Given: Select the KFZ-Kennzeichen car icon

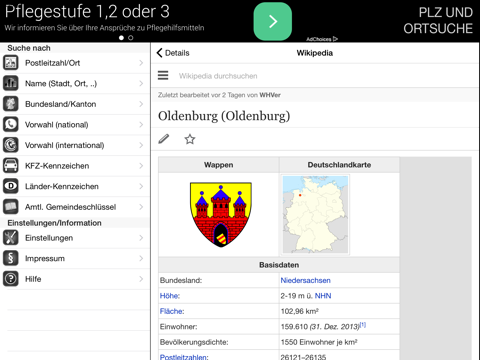Looking at the screenshot, I should coord(11,166).
